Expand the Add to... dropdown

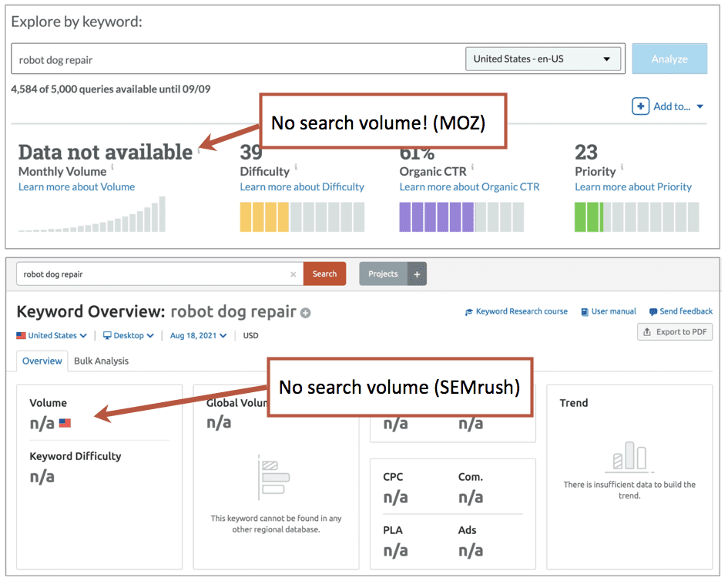point(669,106)
